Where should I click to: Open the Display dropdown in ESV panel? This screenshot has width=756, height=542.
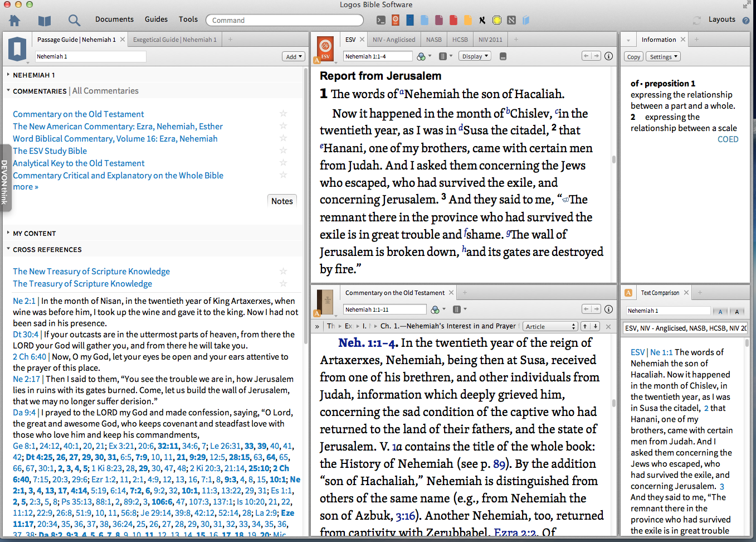pos(475,56)
